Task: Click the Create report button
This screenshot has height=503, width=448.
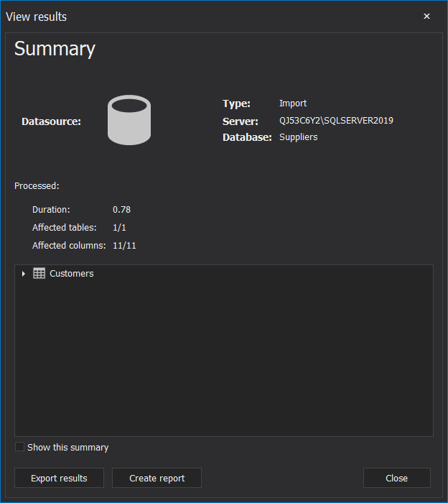Action: pyautogui.click(x=157, y=478)
